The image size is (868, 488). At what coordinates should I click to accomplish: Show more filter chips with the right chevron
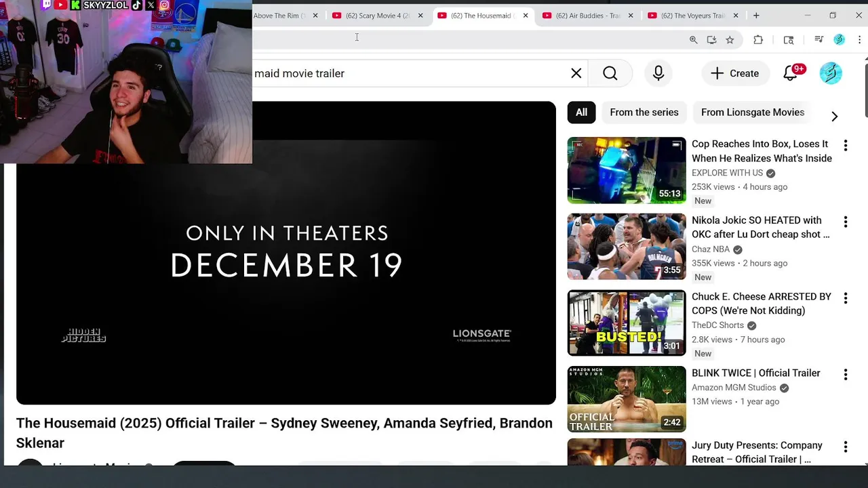(x=834, y=117)
